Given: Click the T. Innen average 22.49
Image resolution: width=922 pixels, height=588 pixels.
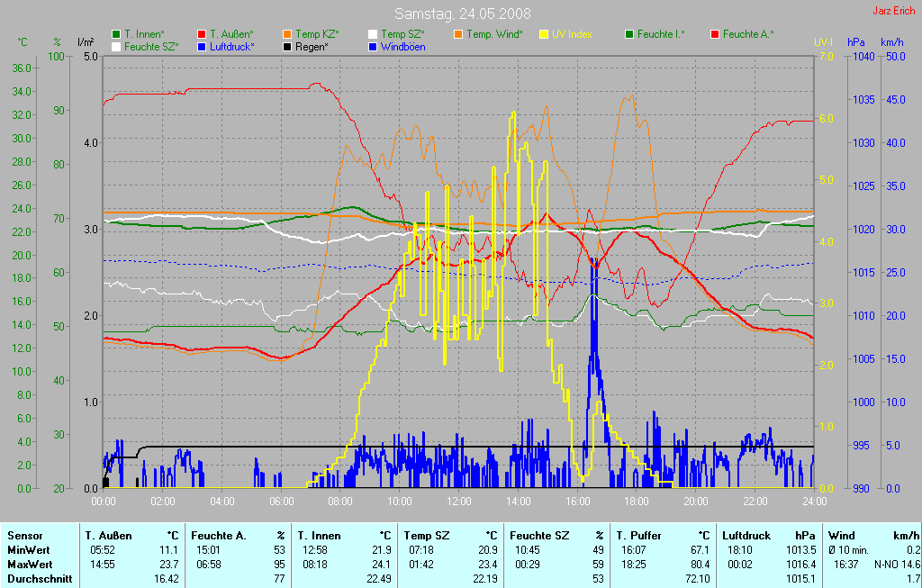Looking at the screenshot, I should tap(379, 579).
